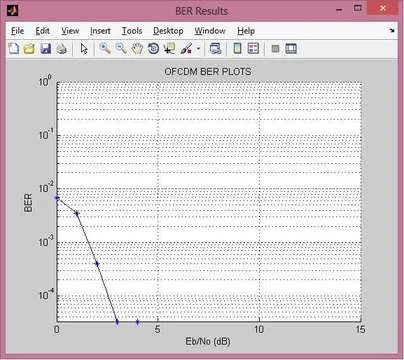The height and width of the screenshot is (360, 404).
Task: Click the data marker at 2 dB
Action: click(97, 264)
